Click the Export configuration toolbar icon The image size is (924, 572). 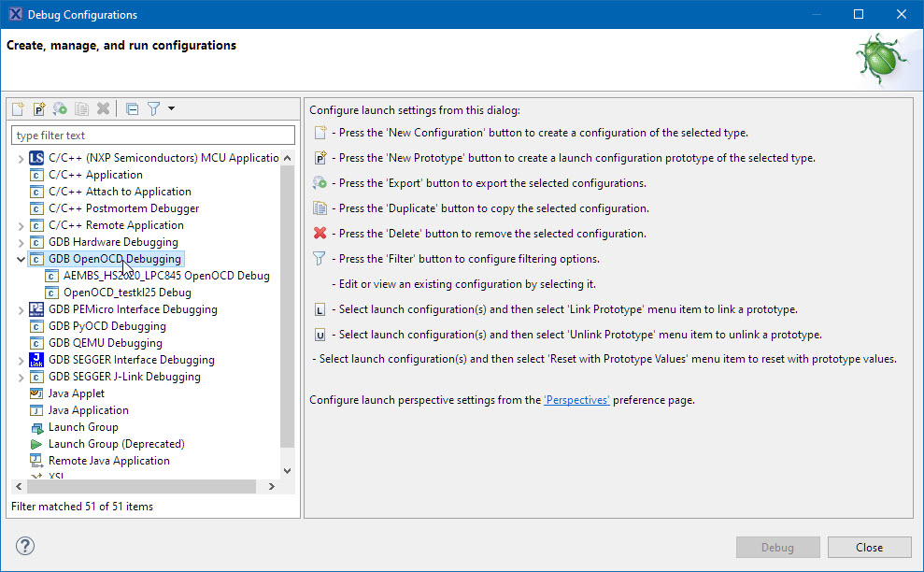coord(60,108)
